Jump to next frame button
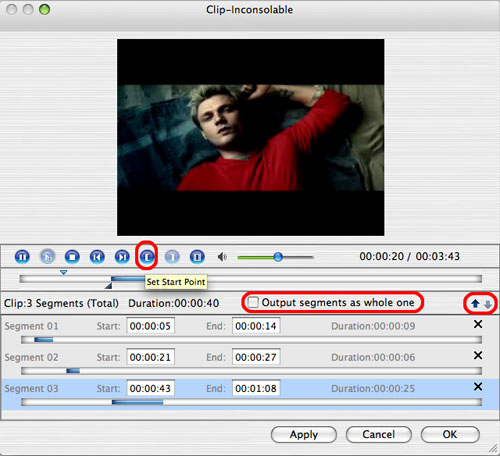 pos(122,257)
